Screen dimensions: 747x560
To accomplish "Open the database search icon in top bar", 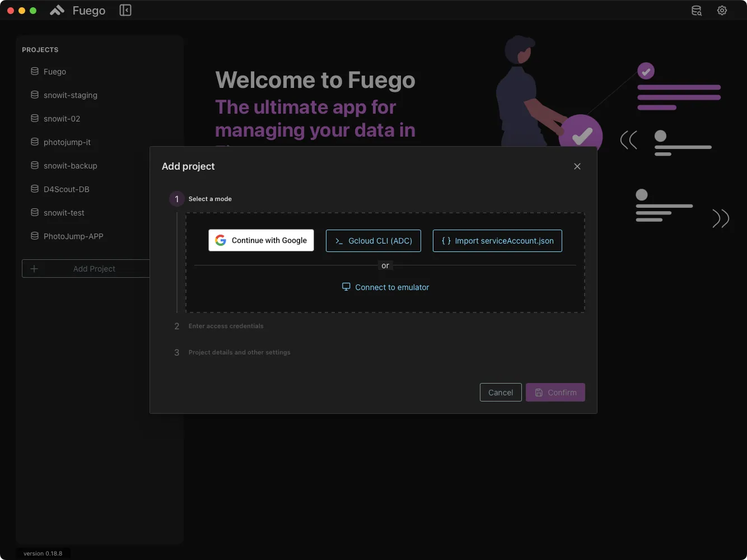I will click(x=696, y=10).
